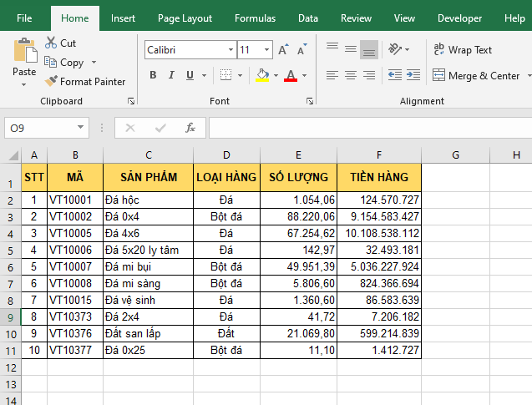The image size is (532, 405).
Task: Open the Font group dialog launcher
Action: (x=310, y=101)
